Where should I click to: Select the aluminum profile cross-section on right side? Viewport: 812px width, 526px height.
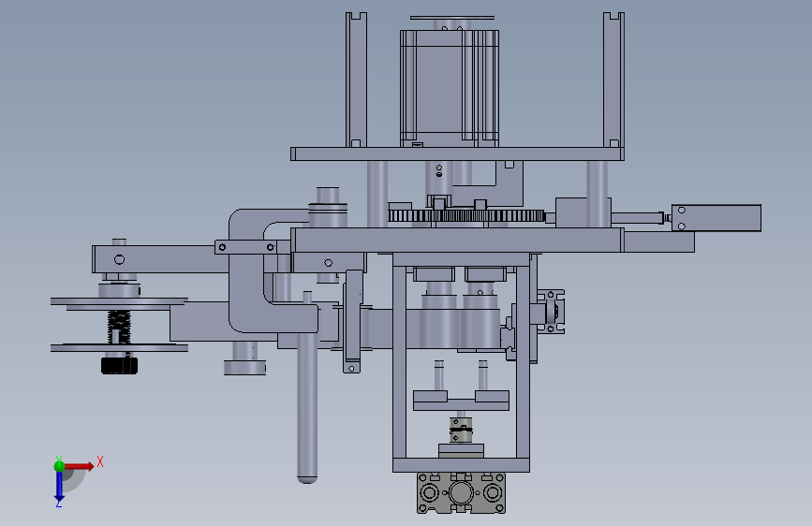pyautogui.click(x=551, y=311)
